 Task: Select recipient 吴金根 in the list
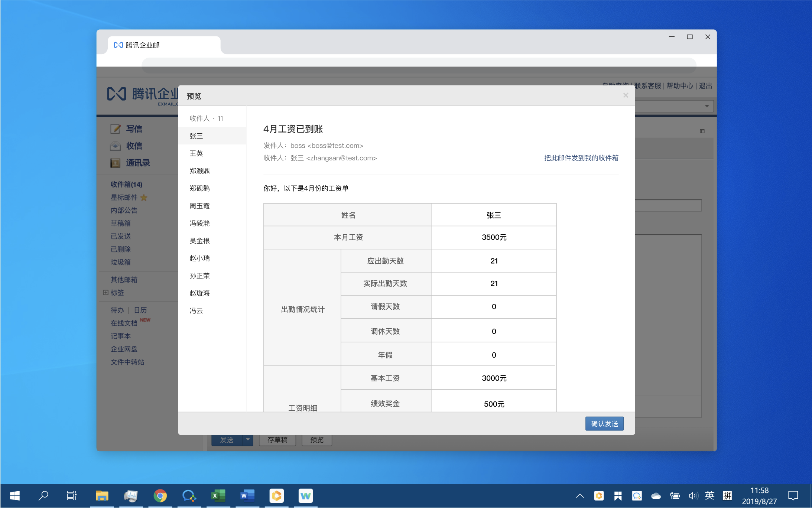tap(199, 241)
